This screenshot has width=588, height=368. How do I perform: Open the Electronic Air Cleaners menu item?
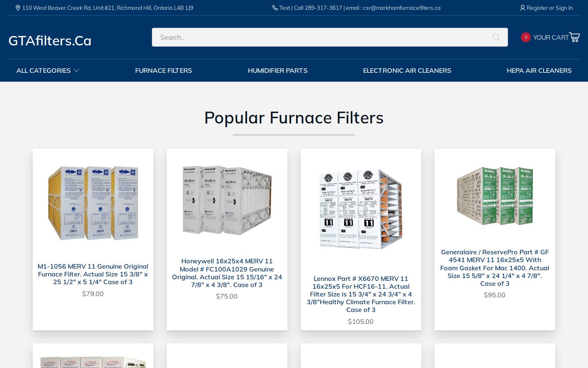[407, 70]
